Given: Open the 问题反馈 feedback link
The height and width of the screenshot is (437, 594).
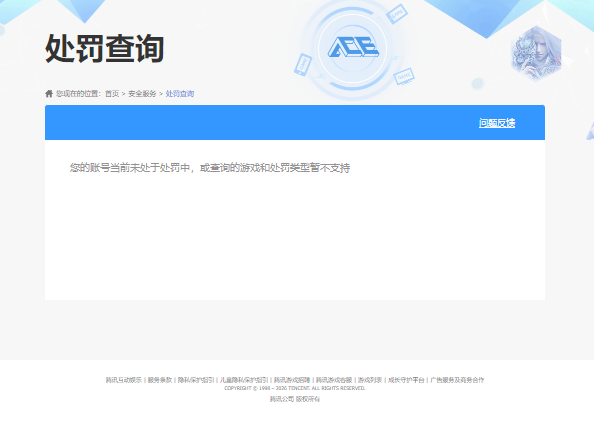Looking at the screenshot, I should 497,123.
